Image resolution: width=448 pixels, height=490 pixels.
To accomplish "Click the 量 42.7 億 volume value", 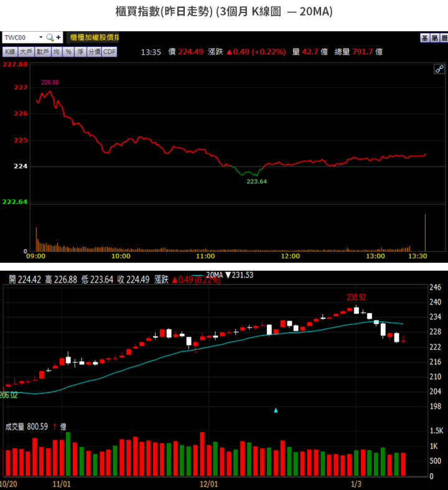I will [x=310, y=52].
